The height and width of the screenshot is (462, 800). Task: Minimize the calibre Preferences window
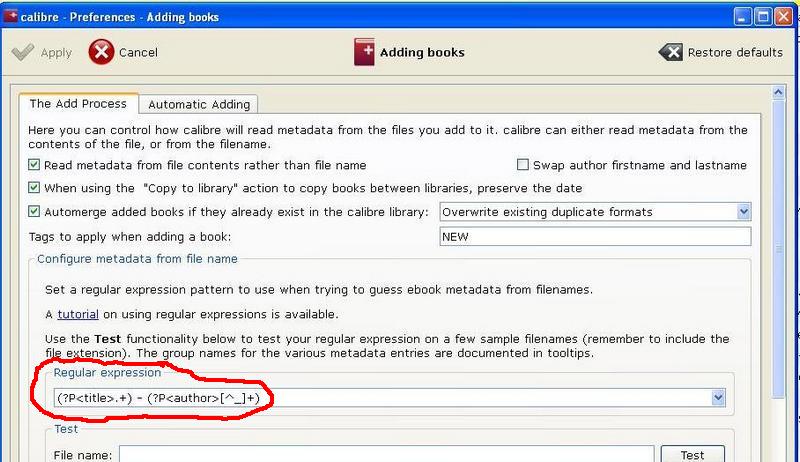click(742, 17)
